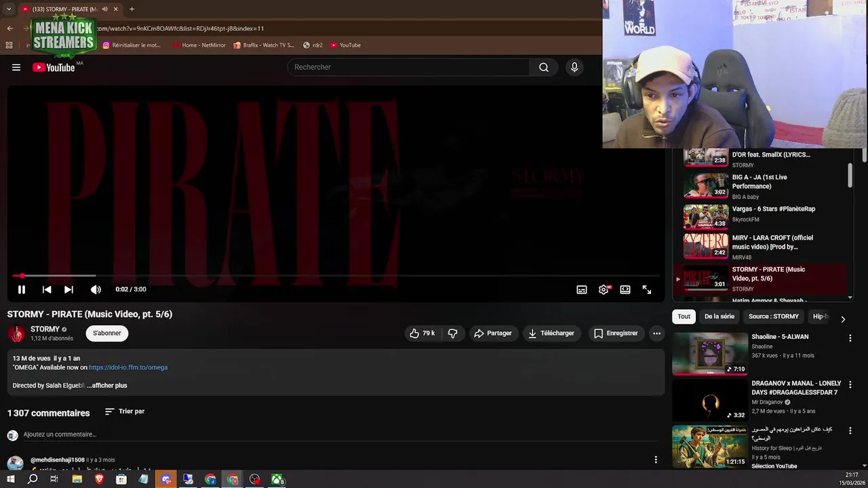Open History for Sleep 1:21:15 video
Screen dimensions: 868x488
coord(709,446)
